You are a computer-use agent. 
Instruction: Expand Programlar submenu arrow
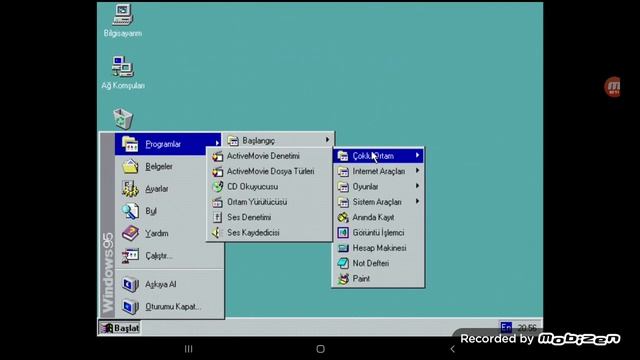[x=217, y=143]
